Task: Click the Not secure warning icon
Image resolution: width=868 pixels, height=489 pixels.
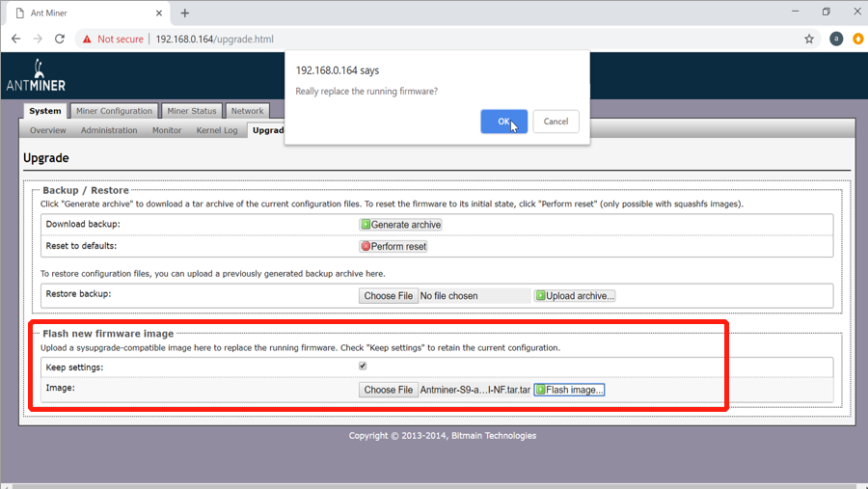Action: [x=87, y=40]
